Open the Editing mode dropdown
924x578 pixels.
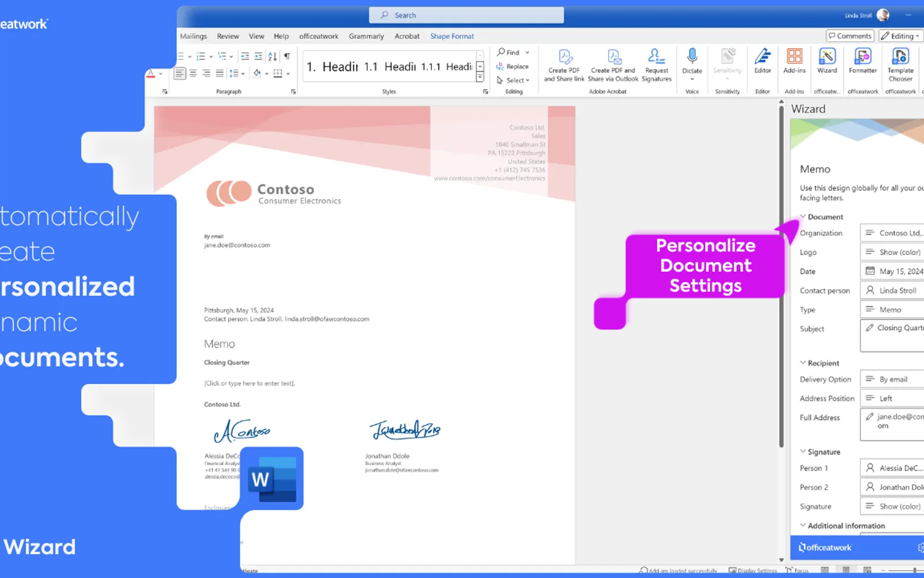pyautogui.click(x=901, y=36)
